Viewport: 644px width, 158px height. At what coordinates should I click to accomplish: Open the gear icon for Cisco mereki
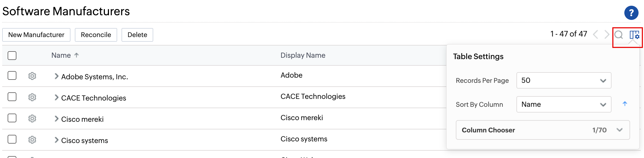[x=32, y=118]
